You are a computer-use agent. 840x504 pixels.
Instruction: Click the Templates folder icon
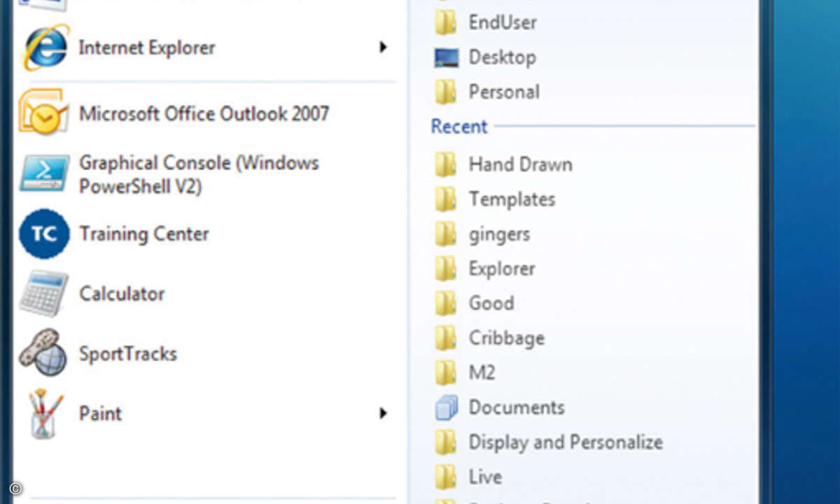click(446, 199)
